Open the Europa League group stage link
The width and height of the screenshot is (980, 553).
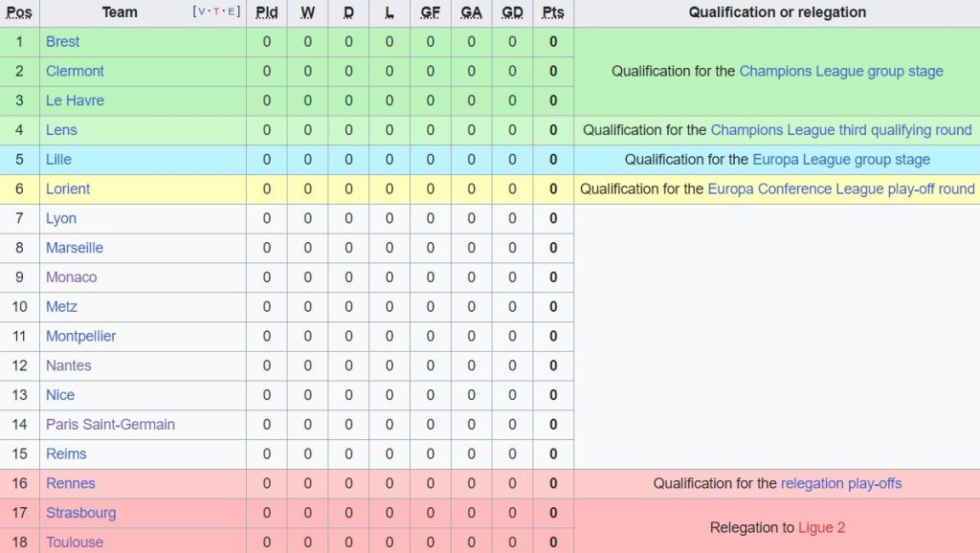841,159
